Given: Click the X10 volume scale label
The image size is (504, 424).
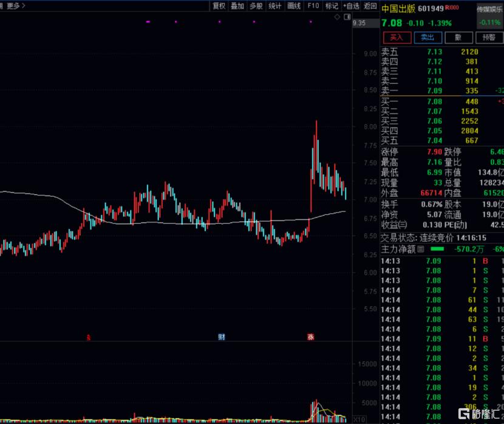Looking at the screenshot, I should [359, 420].
